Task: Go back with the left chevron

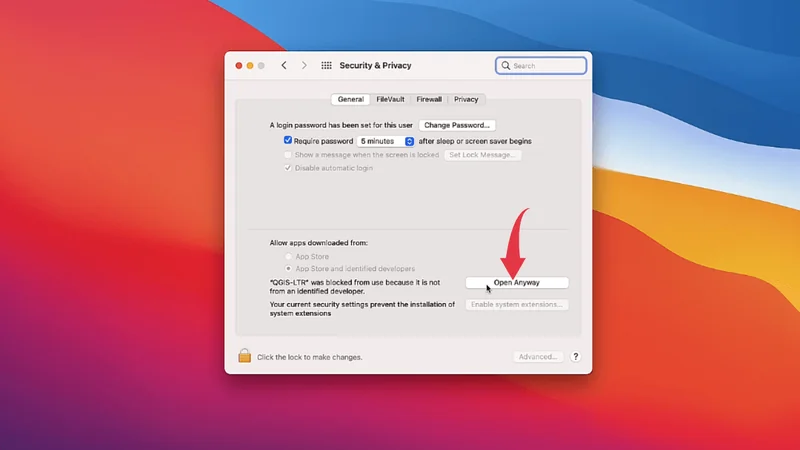Action: coord(284,66)
